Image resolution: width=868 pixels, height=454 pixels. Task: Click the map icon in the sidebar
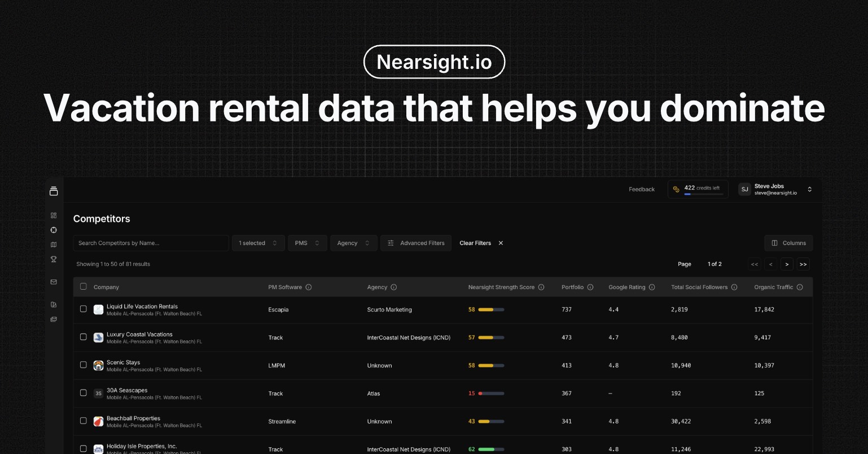tap(54, 245)
